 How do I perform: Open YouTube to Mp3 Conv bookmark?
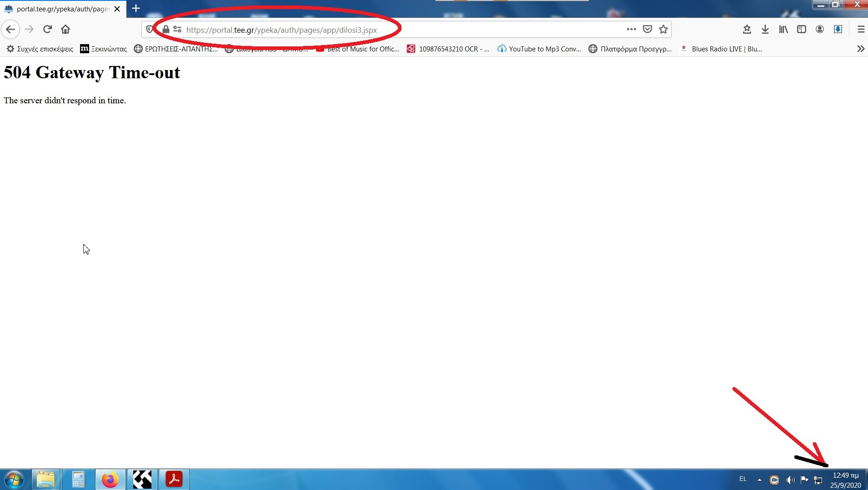pos(539,49)
